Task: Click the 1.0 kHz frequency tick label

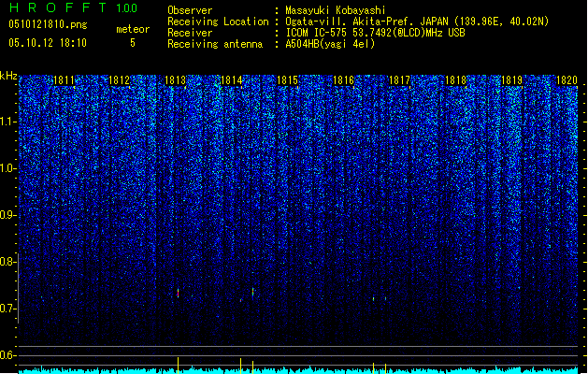Action: coord(7,168)
